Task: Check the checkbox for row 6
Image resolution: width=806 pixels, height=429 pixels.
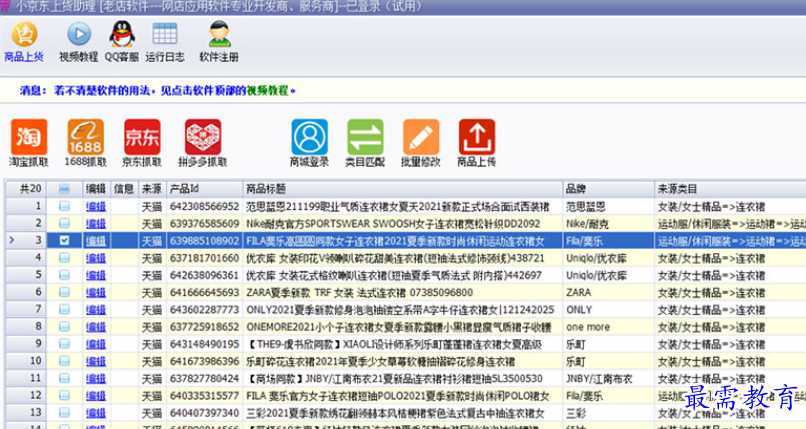Action: 64,292
